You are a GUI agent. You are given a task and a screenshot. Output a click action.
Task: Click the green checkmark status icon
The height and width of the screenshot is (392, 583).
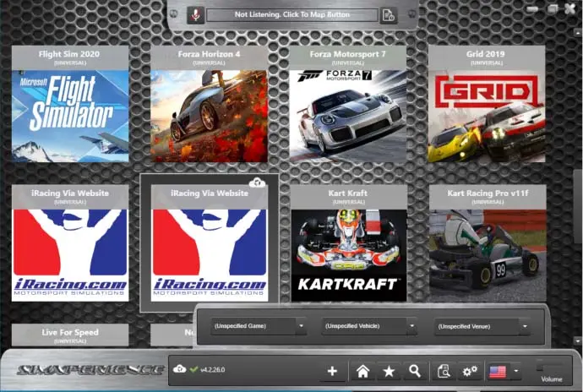193,369
